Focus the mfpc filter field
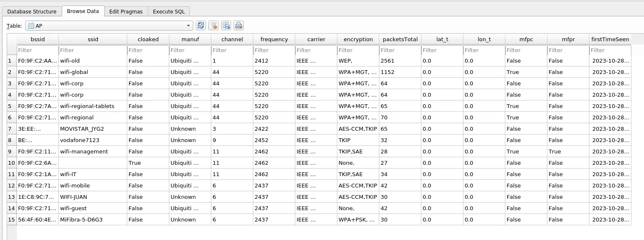 (x=526, y=50)
